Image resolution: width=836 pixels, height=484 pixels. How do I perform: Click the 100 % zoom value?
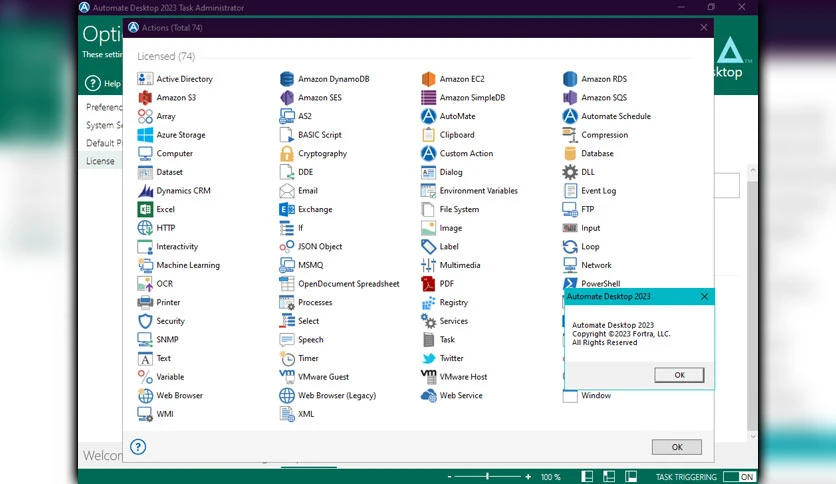click(550, 477)
